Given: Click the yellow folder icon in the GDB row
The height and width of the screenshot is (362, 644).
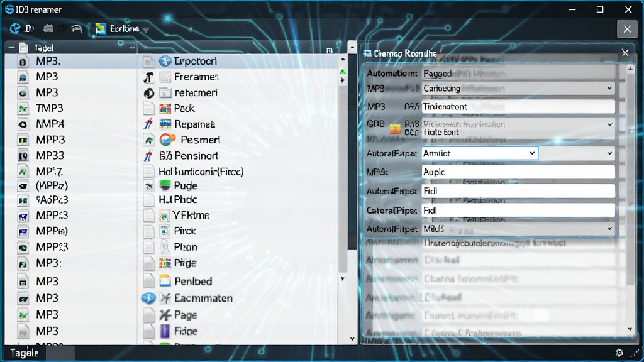Looking at the screenshot, I should [x=395, y=129].
